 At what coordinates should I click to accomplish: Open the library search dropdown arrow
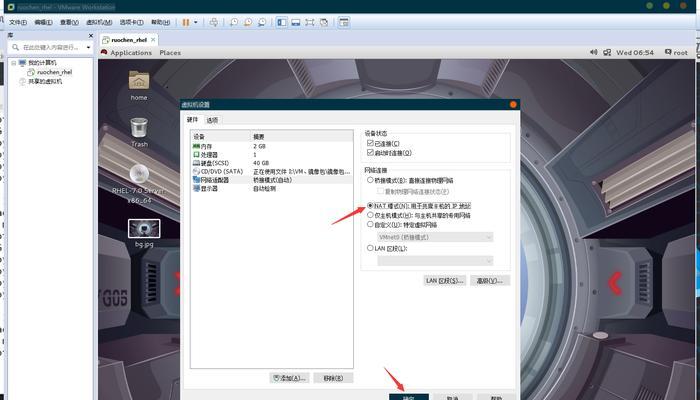tap(88, 47)
